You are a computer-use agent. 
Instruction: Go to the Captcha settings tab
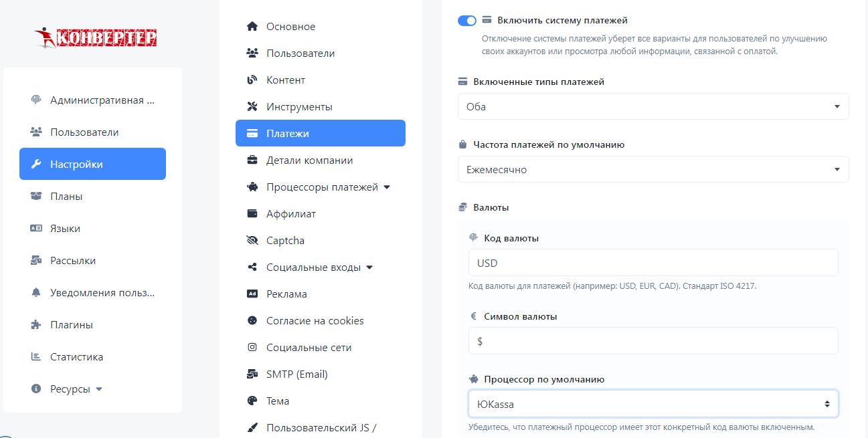point(285,241)
